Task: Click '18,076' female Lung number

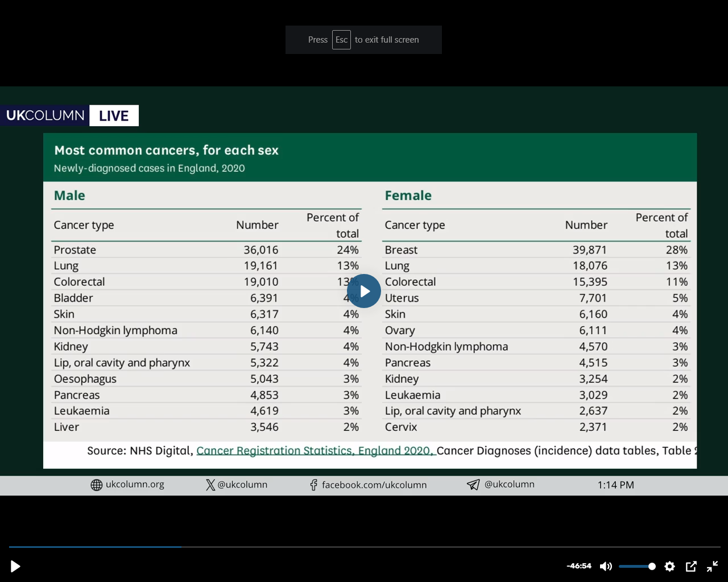Action: point(590,265)
